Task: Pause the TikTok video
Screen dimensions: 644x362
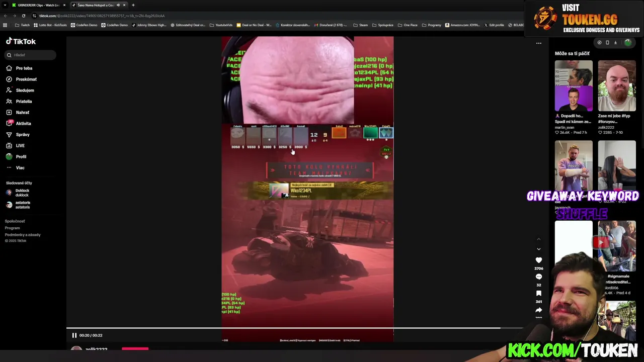Action: (74, 335)
